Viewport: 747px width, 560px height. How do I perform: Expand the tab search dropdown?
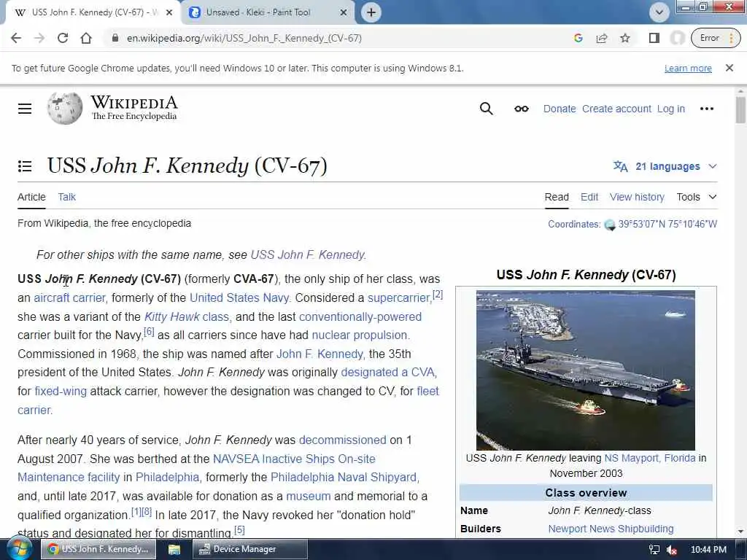point(659,12)
